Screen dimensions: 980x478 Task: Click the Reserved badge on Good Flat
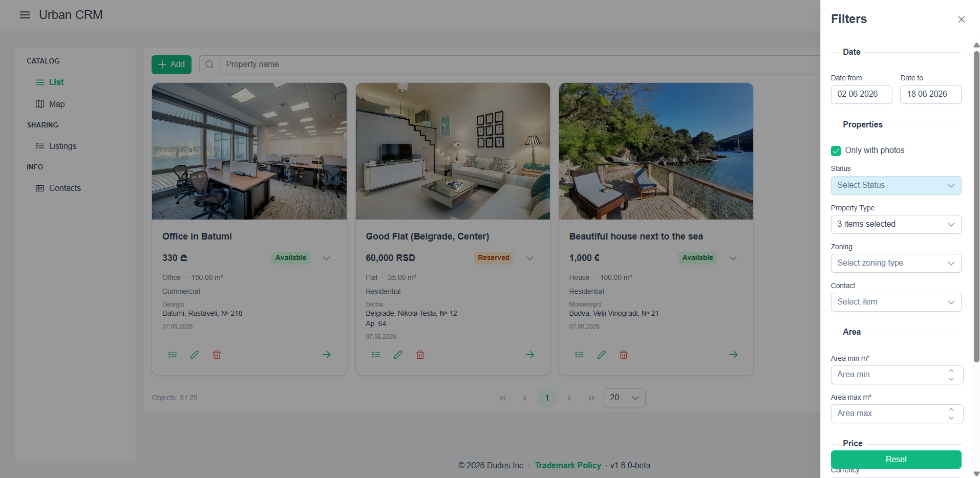click(494, 258)
